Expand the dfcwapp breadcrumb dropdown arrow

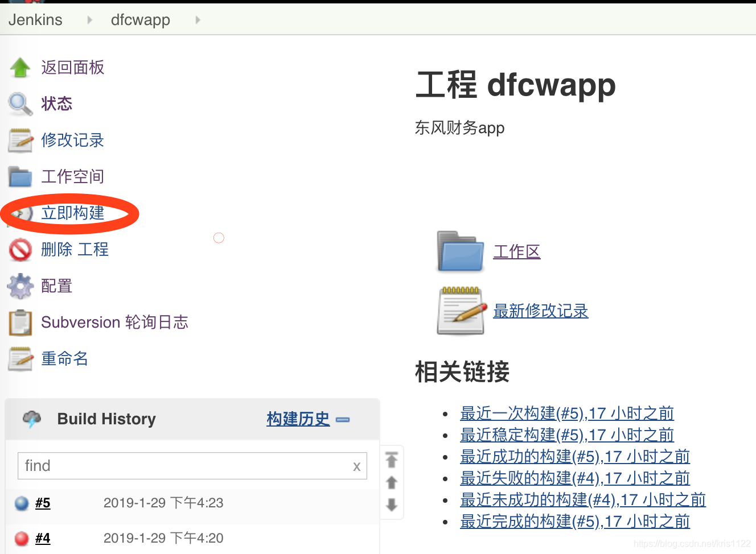coord(198,20)
